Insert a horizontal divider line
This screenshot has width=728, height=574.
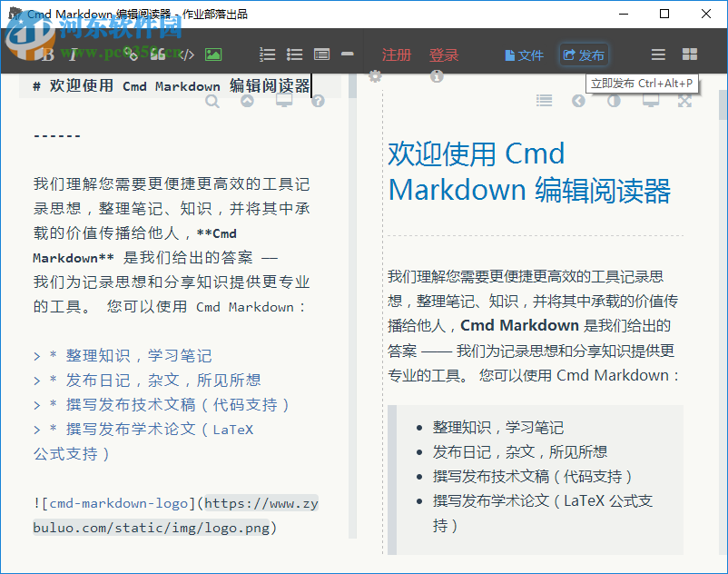(348, 54)
